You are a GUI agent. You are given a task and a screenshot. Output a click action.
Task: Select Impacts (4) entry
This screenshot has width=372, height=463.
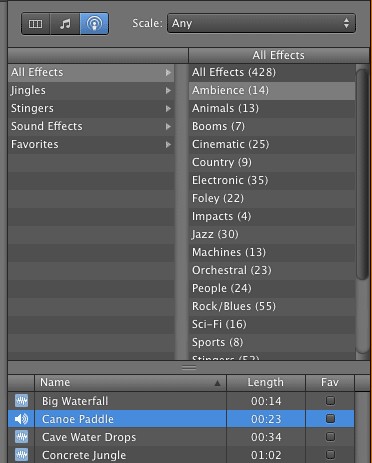[272, 216]
